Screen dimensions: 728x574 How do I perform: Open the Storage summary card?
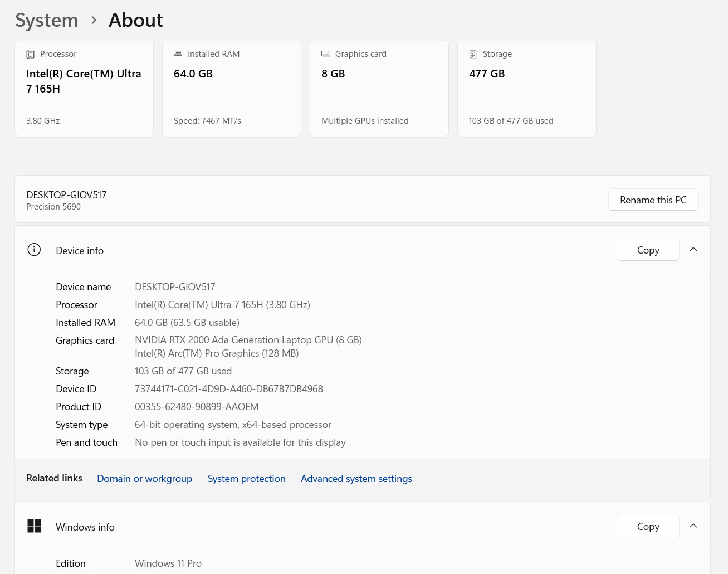point(527,88)
